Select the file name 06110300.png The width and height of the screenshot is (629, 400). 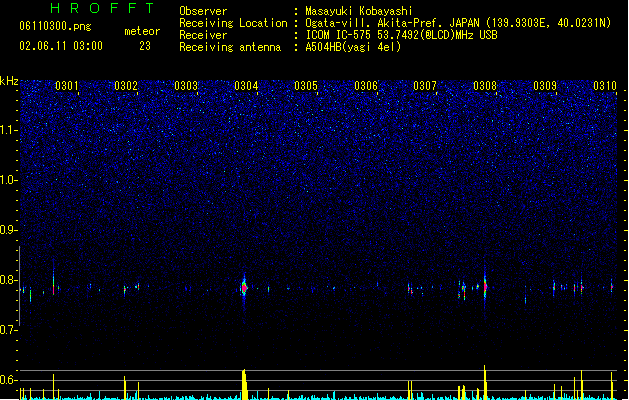pyautogui.click(x=55, y=26)
